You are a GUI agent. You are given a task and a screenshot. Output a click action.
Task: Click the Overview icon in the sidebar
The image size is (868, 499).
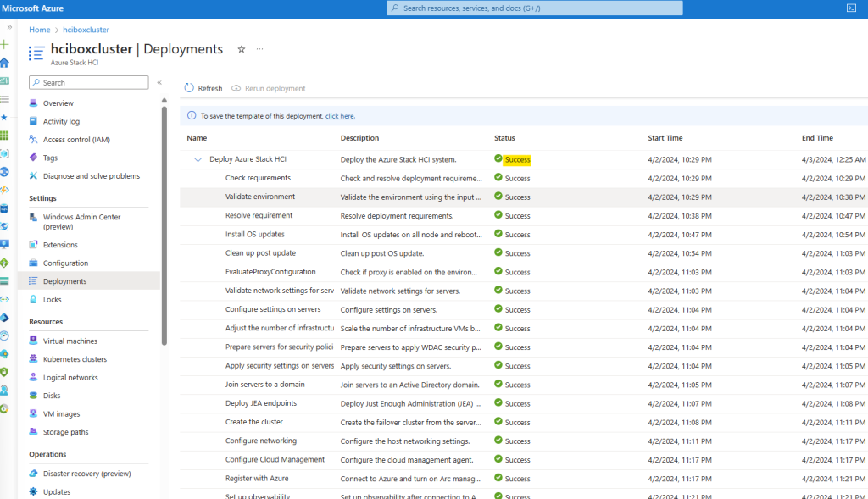(33, 103)
